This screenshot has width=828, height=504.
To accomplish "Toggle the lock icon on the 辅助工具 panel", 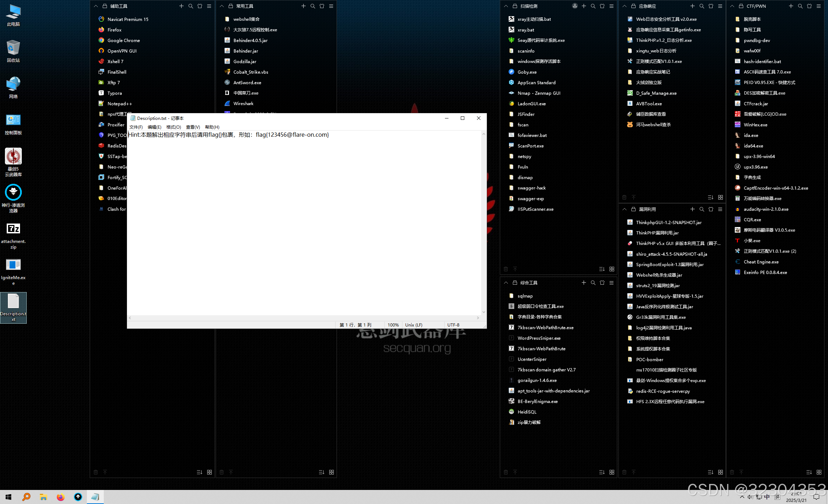I will coord(104,6).
